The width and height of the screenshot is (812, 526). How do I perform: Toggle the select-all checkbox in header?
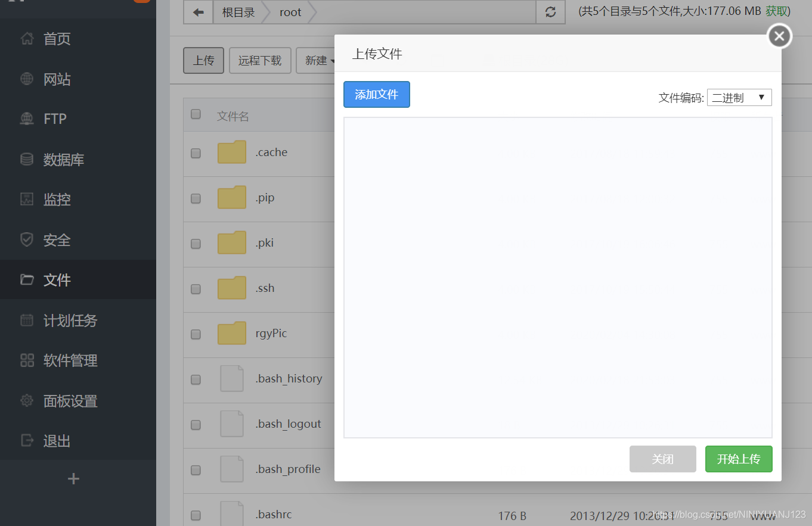(196, 114)
